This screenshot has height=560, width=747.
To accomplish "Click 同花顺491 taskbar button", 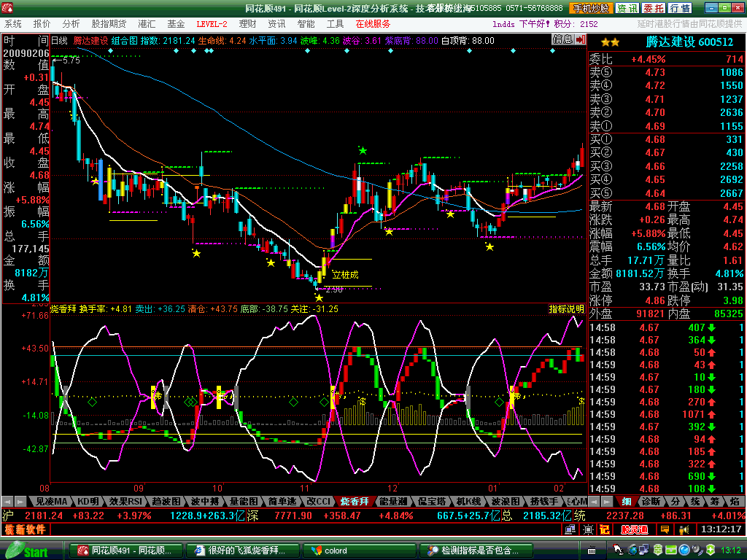I will tap(126, 551).
